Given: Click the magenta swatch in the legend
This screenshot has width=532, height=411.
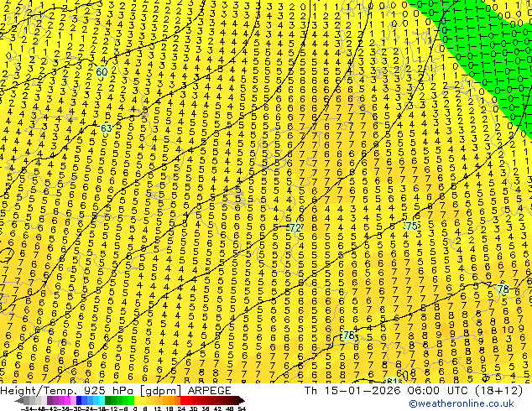Looking at the screenshot, I should pyautogui.click(x=67, y=400).
